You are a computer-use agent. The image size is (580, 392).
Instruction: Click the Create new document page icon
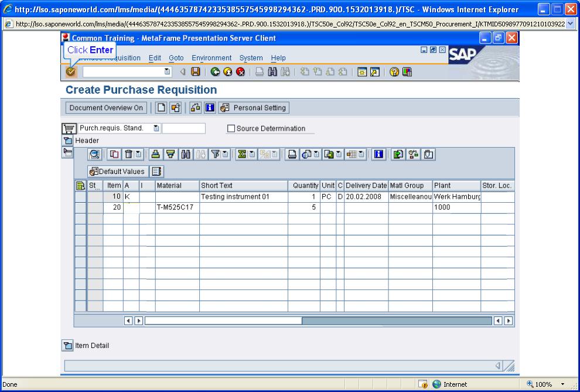[x=161, y=108]
